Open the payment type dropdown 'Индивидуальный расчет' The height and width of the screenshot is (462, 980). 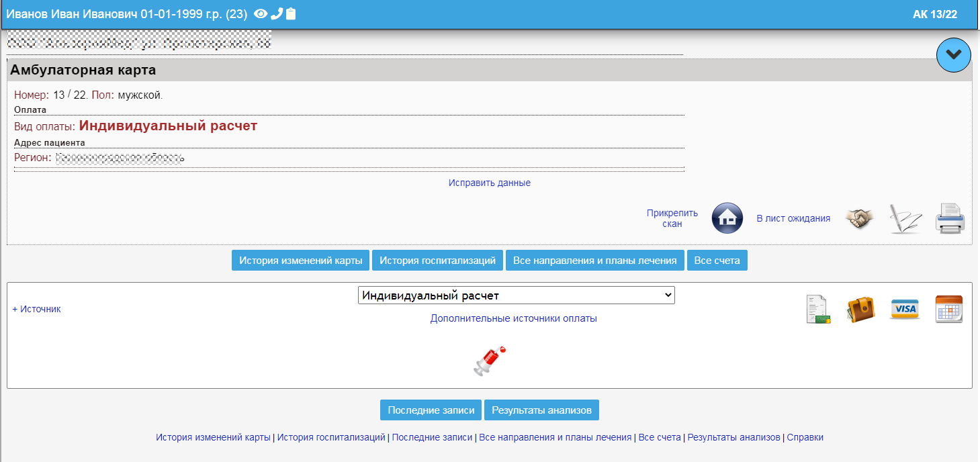(x=516, y=295)
